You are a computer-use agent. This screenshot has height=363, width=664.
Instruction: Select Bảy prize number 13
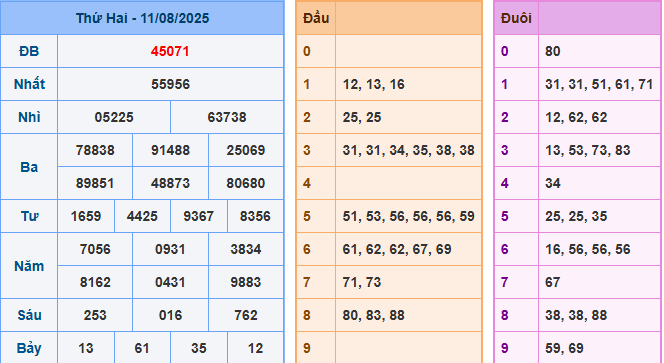pyautogui.click(x=86, y=349)
